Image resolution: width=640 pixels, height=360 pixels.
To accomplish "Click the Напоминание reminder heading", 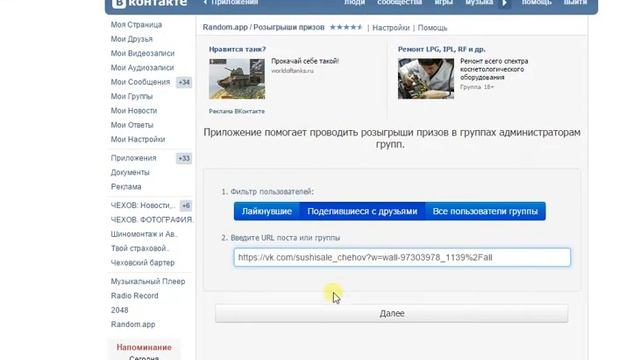I will (144, 347).
